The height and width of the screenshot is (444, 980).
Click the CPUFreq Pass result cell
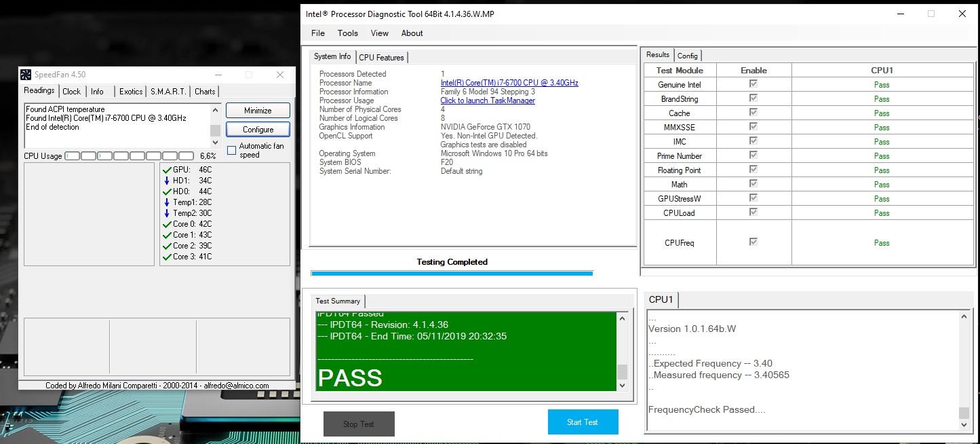(x=882, y=242)
